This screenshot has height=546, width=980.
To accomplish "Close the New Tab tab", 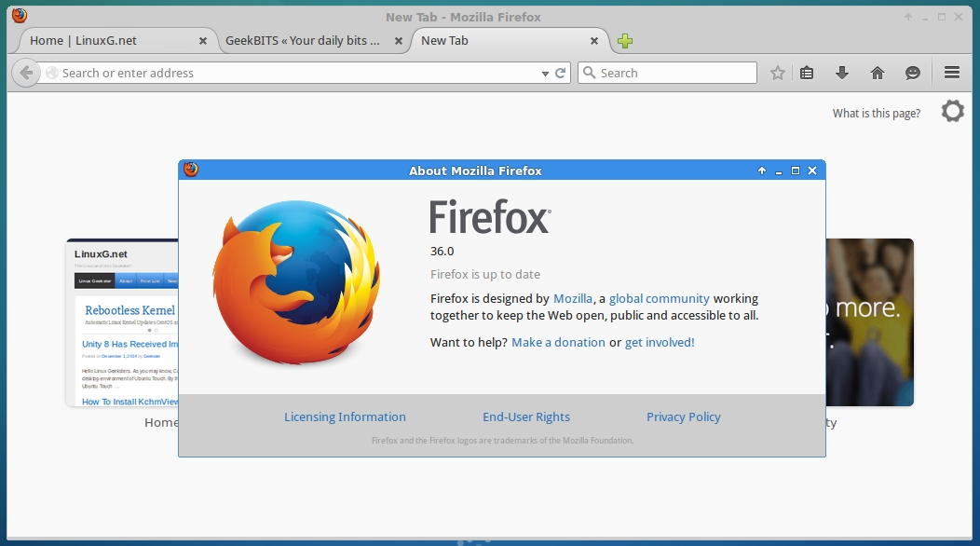I will [x=593, y=41].
